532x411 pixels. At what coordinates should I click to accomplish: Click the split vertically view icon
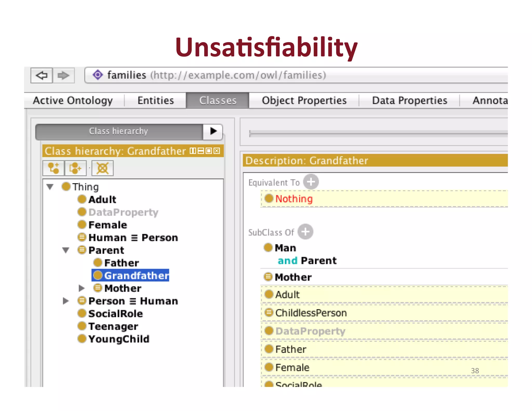[x=193, y=151]
